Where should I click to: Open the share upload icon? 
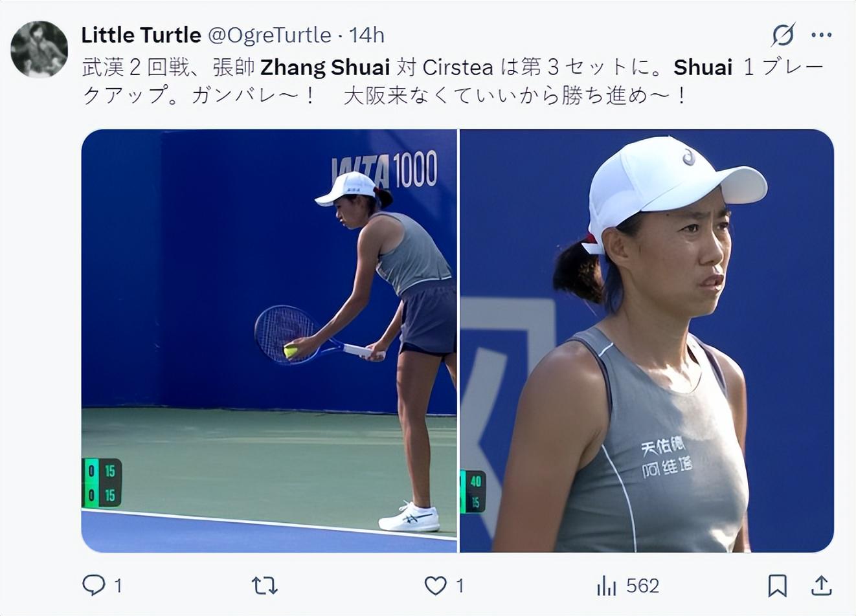[x=821, y=586]
